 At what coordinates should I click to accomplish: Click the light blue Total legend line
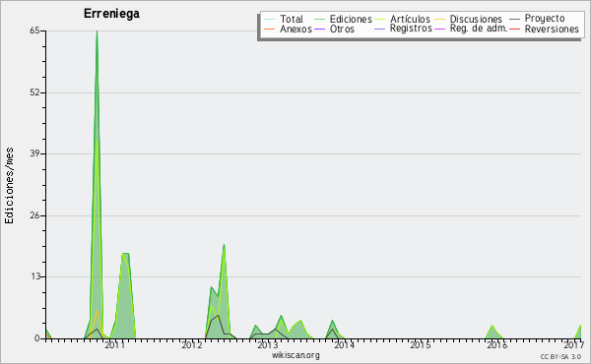270,19
